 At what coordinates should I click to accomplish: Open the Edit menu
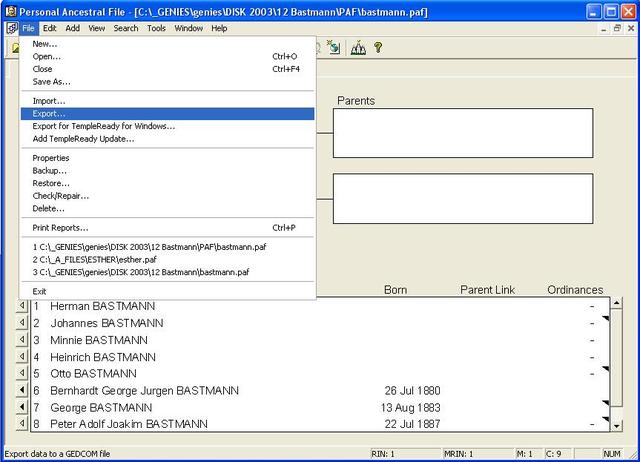49,28
